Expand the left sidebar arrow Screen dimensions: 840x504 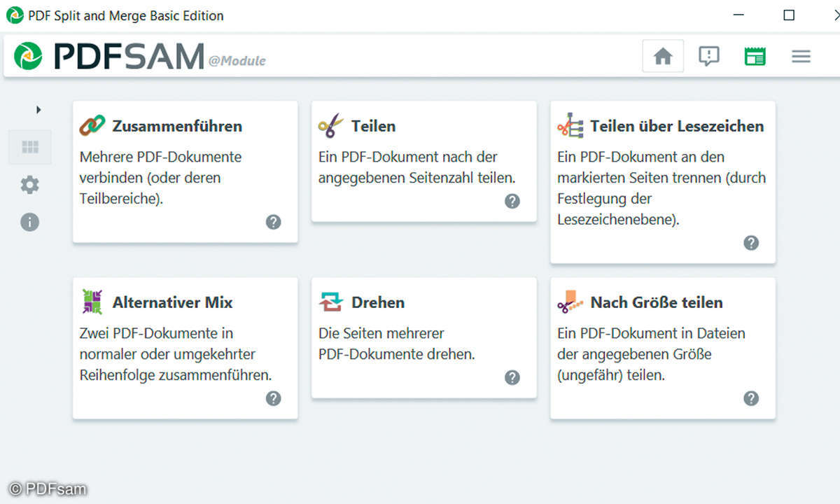(x=38, y=109)
